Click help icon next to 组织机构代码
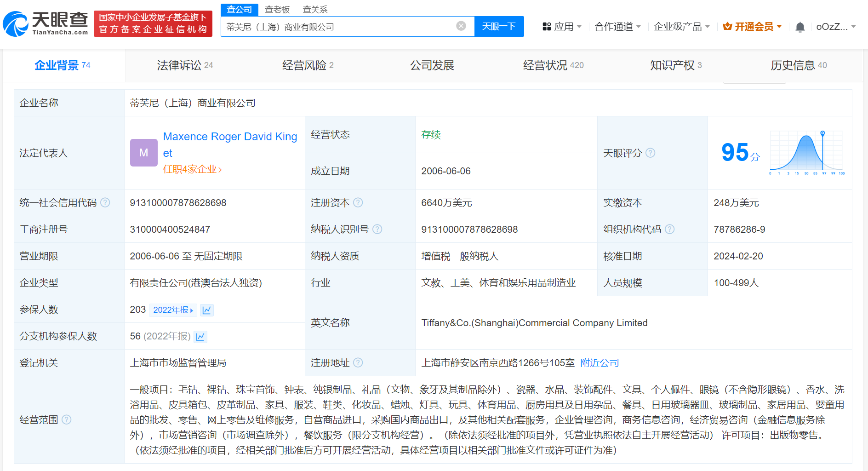 click(x=670, y=229)
